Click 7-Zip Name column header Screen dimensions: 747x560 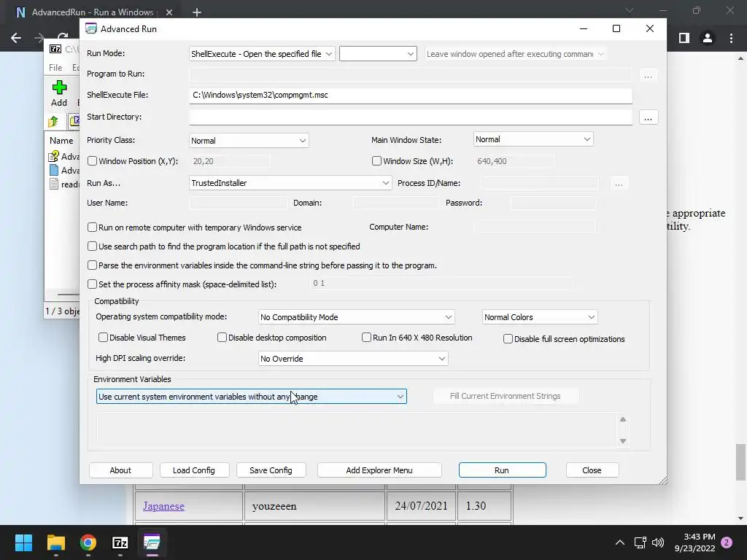61,141
